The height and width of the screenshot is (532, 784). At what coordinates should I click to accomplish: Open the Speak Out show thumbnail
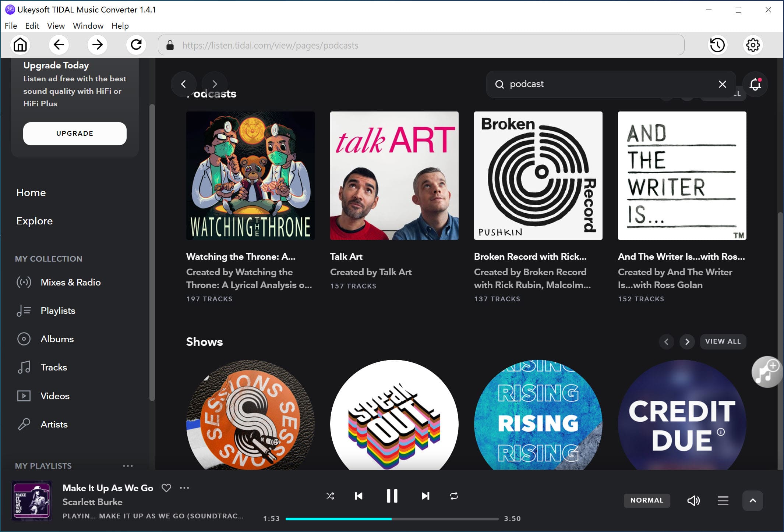tap(394, 415)
